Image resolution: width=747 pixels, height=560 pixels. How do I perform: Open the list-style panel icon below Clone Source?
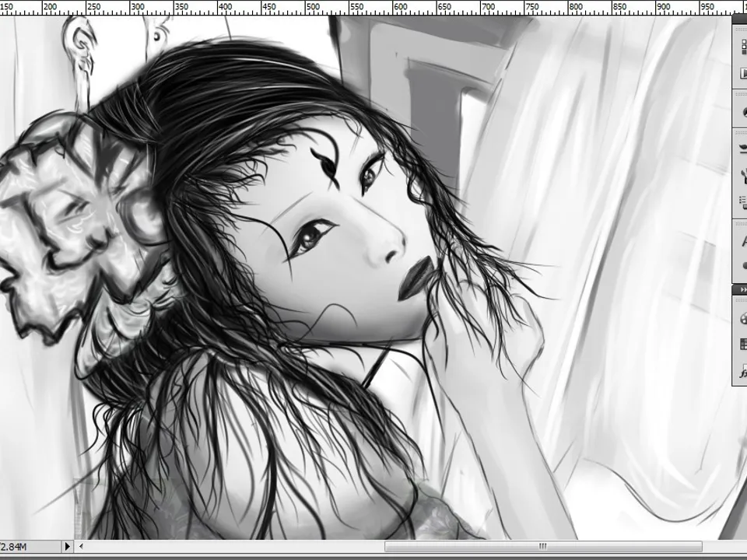pyautogui.click(x=742, y=202)
